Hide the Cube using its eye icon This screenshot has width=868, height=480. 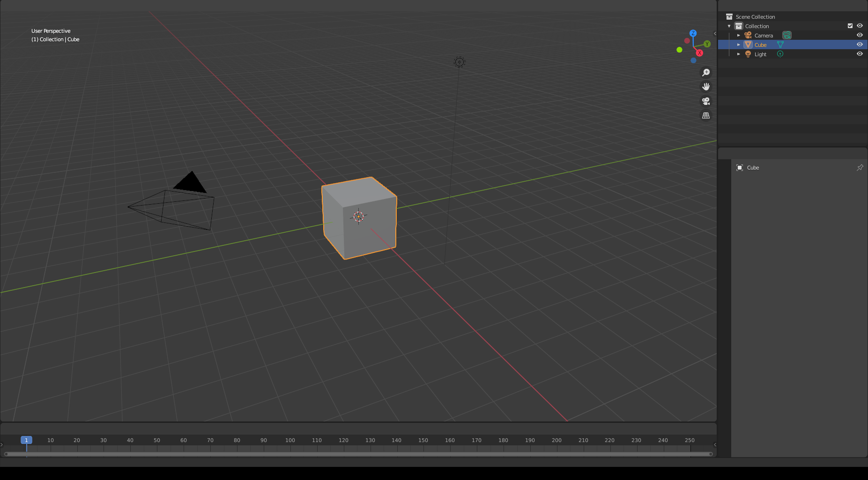point(860,44)
